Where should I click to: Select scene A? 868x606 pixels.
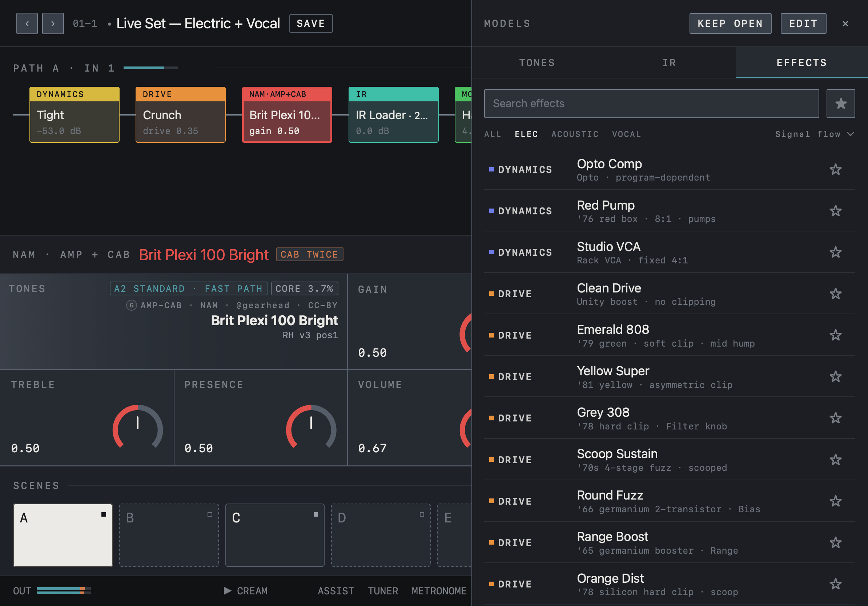[x=63, y=535]
